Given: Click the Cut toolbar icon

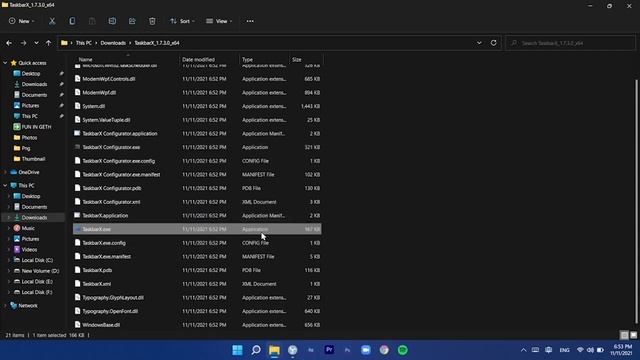Looking at the screenshot, I should (x=52, y=21).
